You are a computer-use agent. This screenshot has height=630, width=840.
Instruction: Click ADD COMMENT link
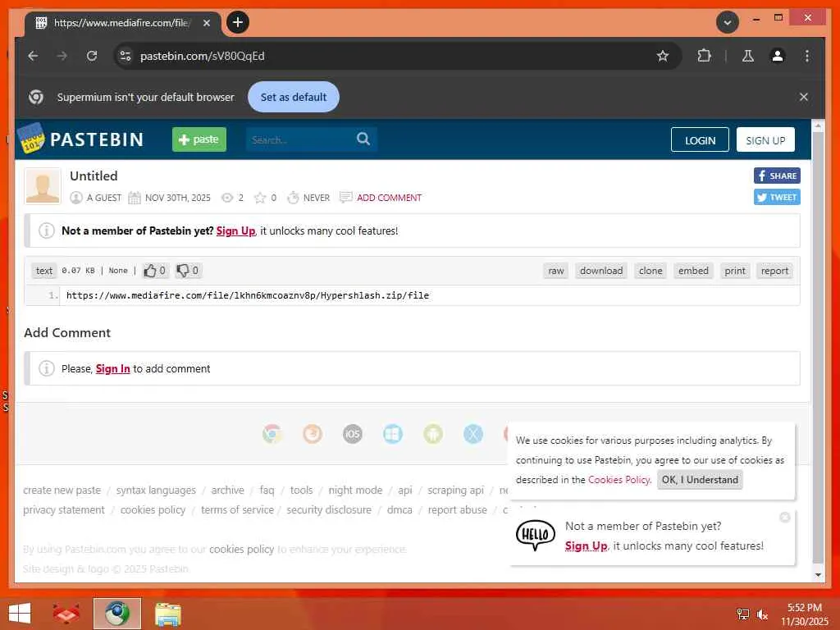(x=389, y=198)
